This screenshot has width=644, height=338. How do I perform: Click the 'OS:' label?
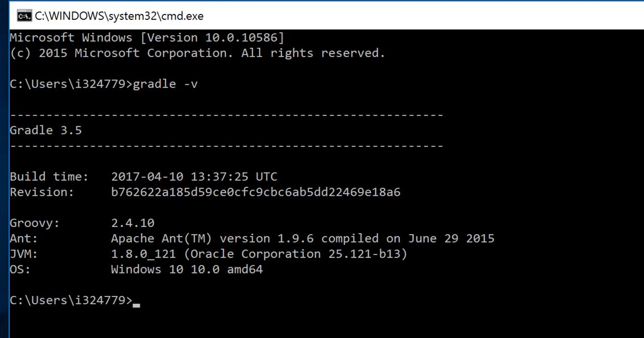pyautogui.click(x=20, y=269)
